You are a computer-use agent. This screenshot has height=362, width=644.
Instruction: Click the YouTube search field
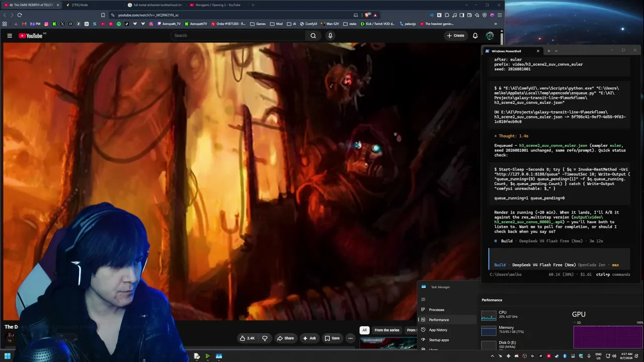click(237, 36)
